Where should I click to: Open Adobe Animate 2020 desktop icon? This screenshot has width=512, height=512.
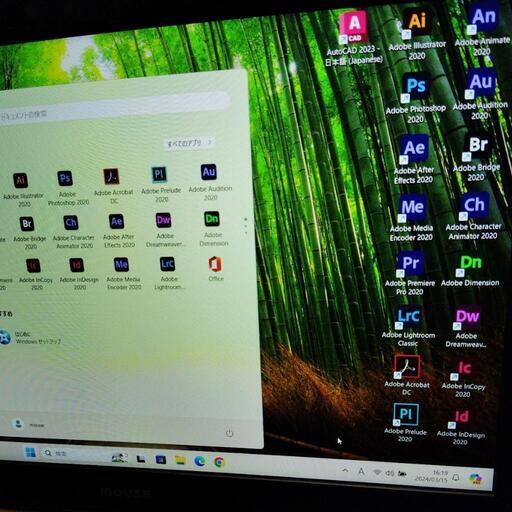(x=482, y=29)
